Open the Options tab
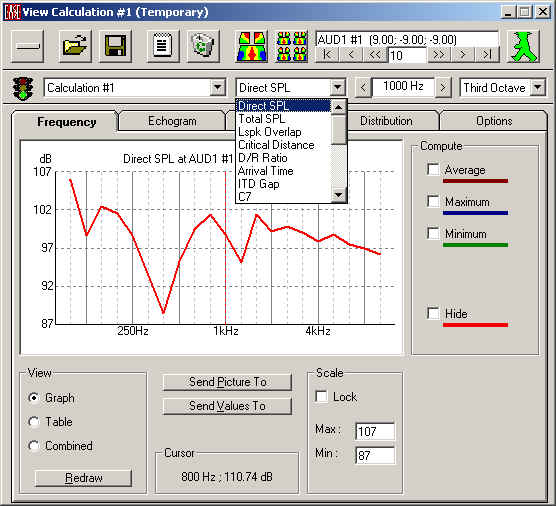This screenshot has height=506, width=556. point(494,121)
